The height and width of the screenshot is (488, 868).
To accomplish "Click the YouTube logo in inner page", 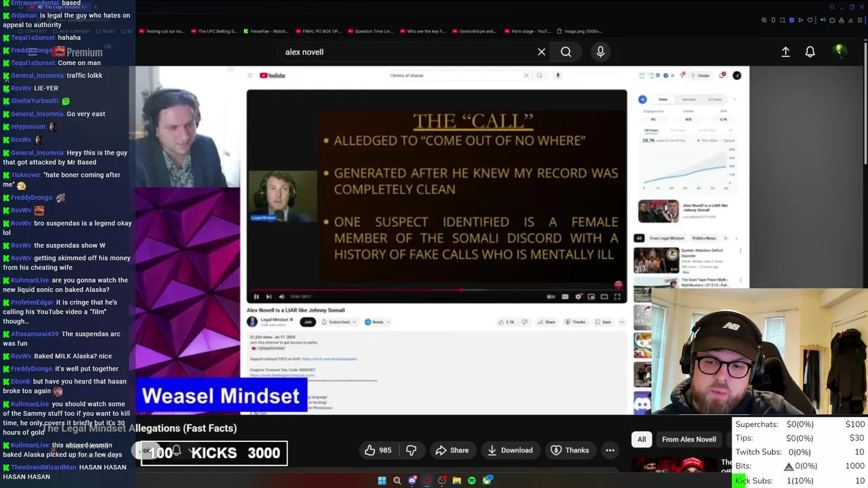I will pos(272,75).
